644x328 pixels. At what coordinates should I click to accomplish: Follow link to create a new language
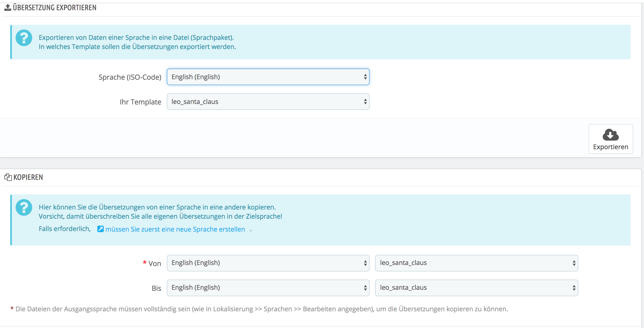point(175,229)
